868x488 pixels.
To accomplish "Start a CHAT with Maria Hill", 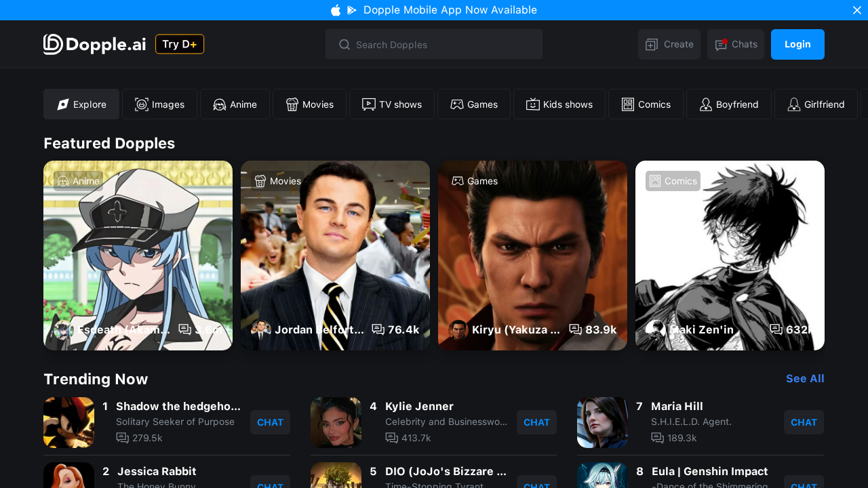I will point(804,422).
